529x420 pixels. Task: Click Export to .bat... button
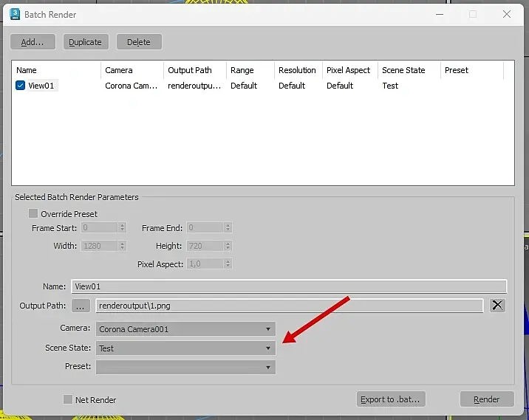(x=391, y=399)
